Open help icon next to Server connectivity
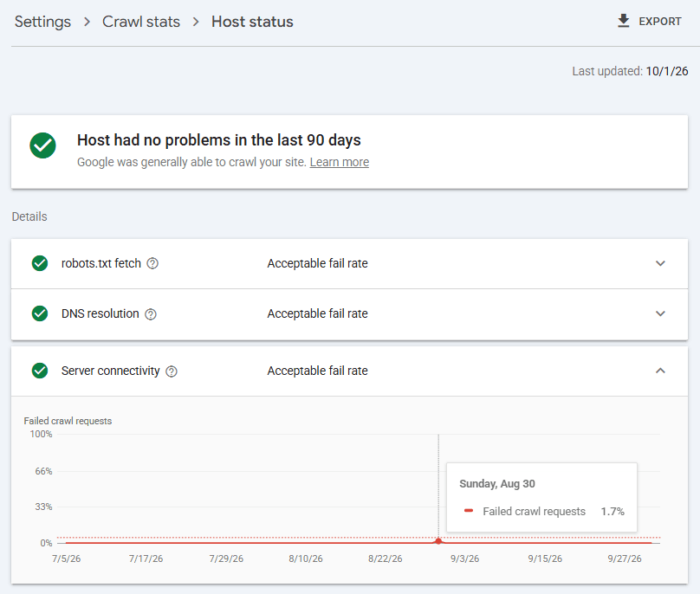Image resolution: width=700 pixels, height=594 pixels. pos(172,371)
